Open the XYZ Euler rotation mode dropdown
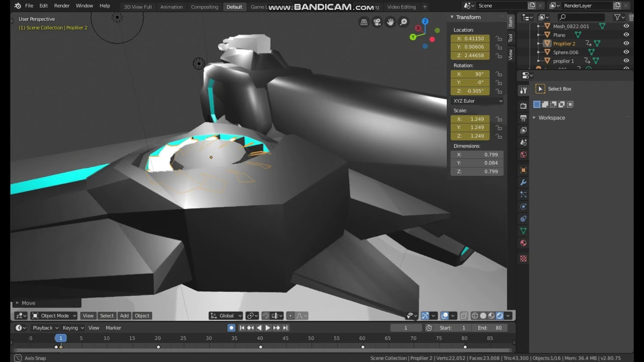Screen dimensions: 644x362 point(477,101)
